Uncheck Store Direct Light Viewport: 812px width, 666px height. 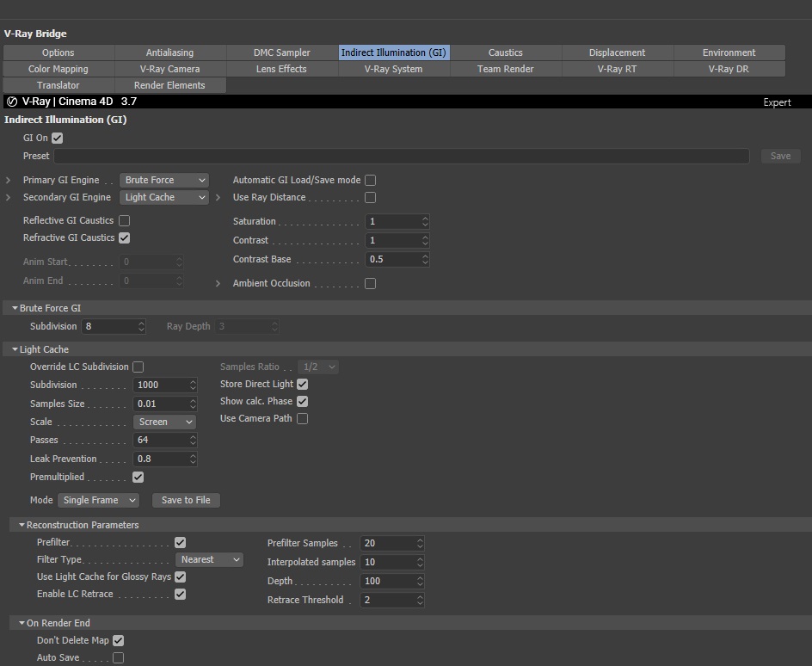click(303, 385)
